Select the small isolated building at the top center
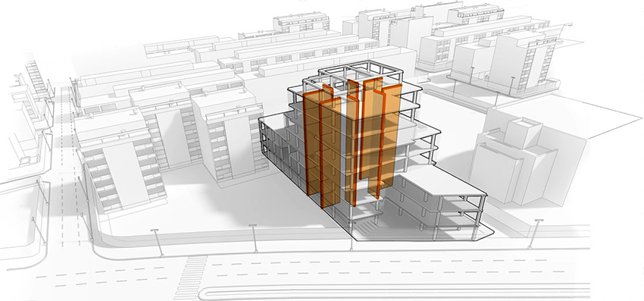 301,23
